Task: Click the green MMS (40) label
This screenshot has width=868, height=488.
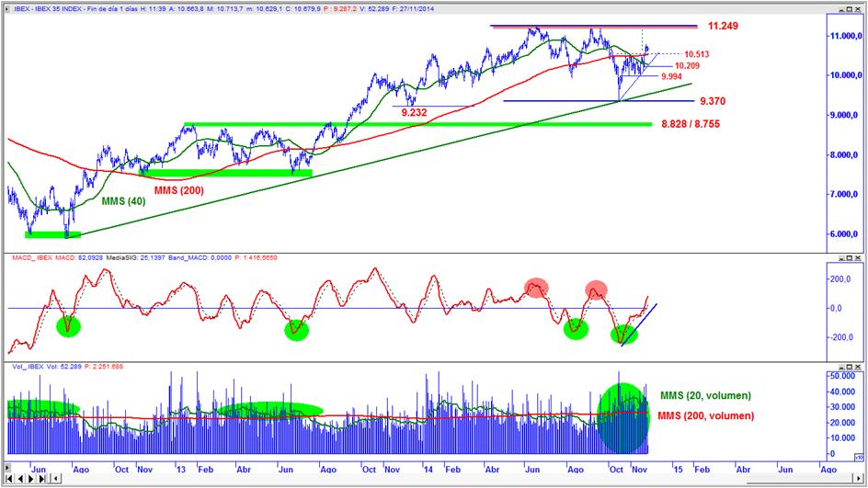Action: tap(123, 201)
